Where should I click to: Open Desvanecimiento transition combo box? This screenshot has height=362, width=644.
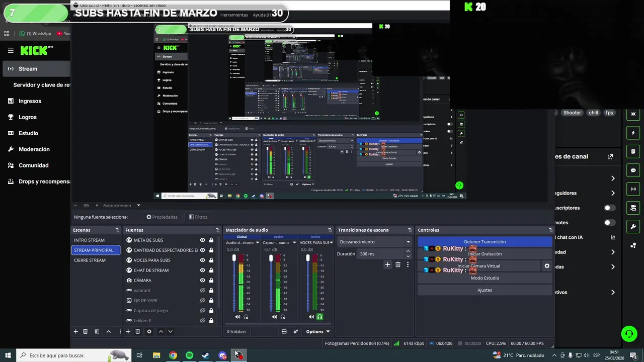pos(374,242)
